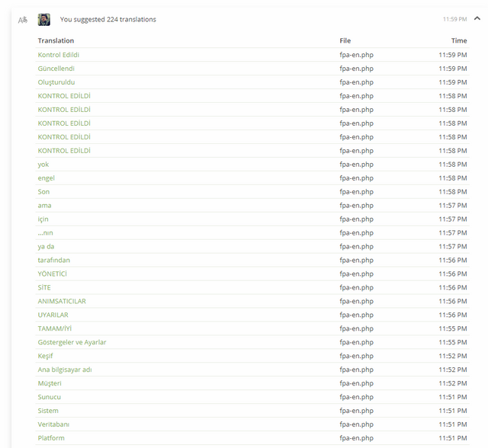
Task: Select the 'Oluşturuldu' translation
Action: point(56,82)
